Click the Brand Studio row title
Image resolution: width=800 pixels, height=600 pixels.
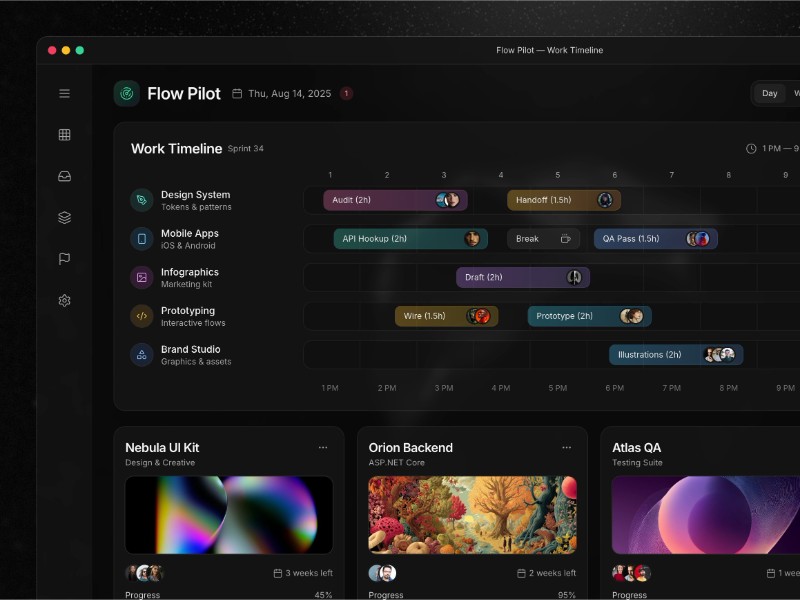tap(191, 349)
